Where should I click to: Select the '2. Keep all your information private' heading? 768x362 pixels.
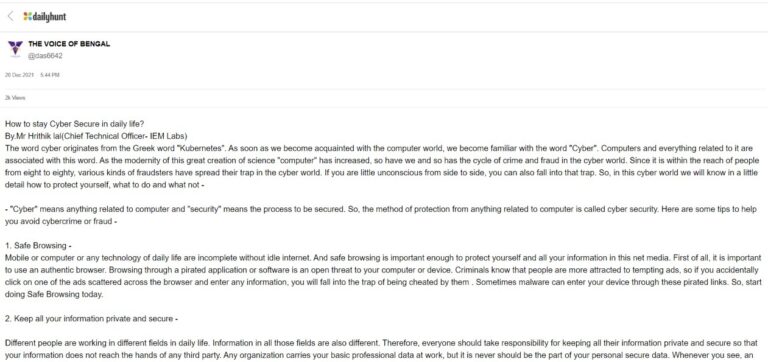pyautogui.click(x=92, y=318)
